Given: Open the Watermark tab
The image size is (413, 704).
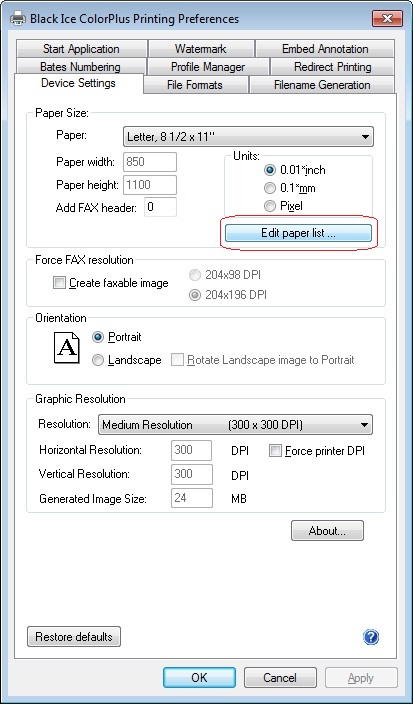Looking at the screenshot, I should (201, 48).
